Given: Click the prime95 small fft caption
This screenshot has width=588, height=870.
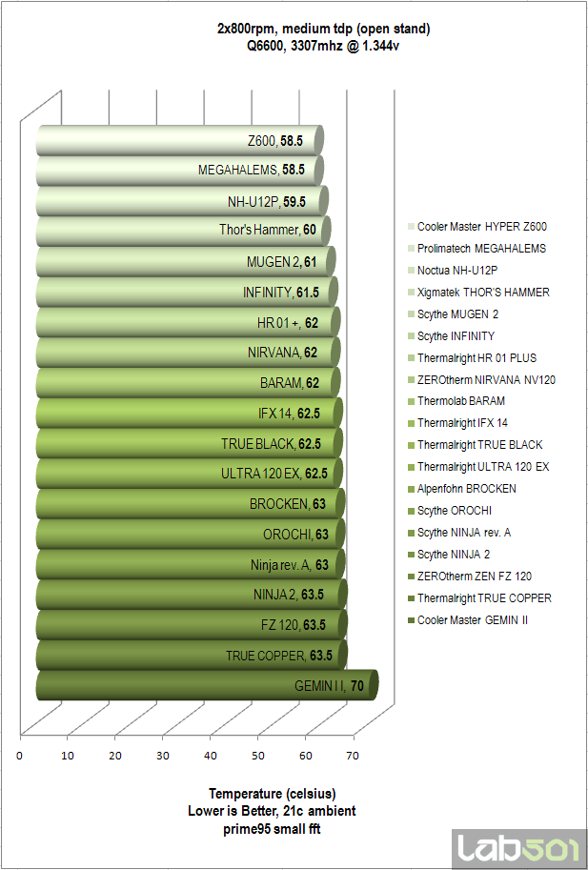Looking at the screenshot, I should click(x=272, y=829).
